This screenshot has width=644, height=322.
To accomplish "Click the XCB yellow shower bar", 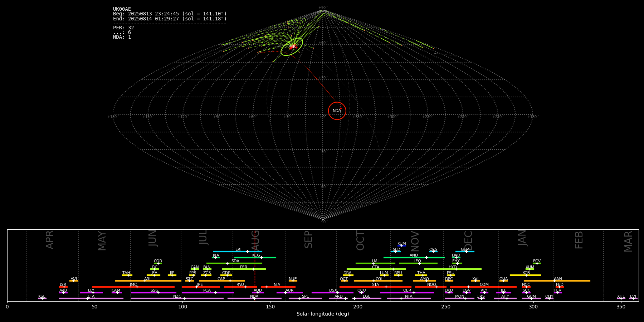I will pos(525,275).
